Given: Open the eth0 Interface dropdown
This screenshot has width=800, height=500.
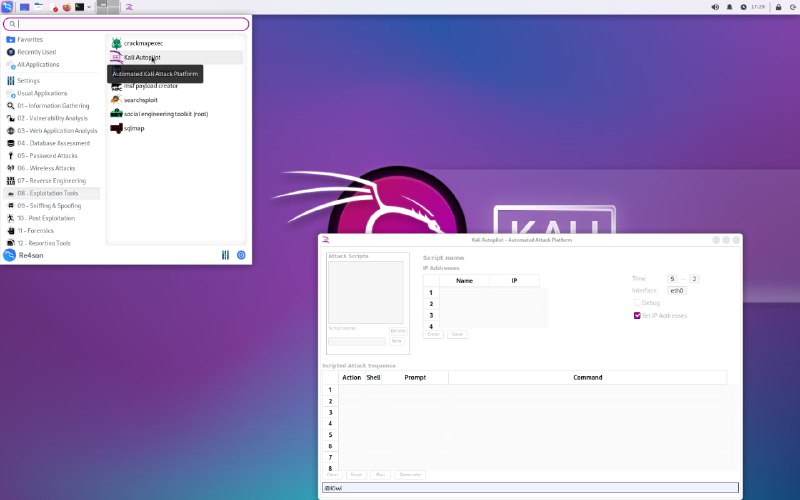Looking at the screenshot, I should coord(677,290).
